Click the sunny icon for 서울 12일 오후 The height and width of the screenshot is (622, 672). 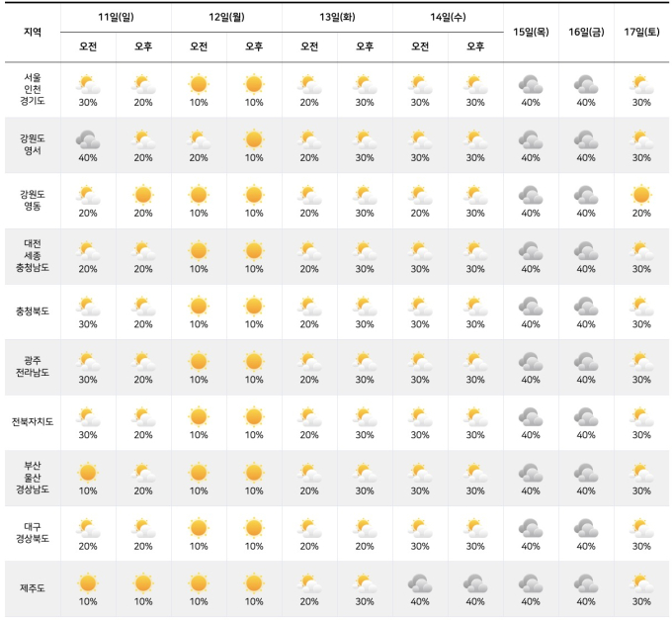(254, 84)
